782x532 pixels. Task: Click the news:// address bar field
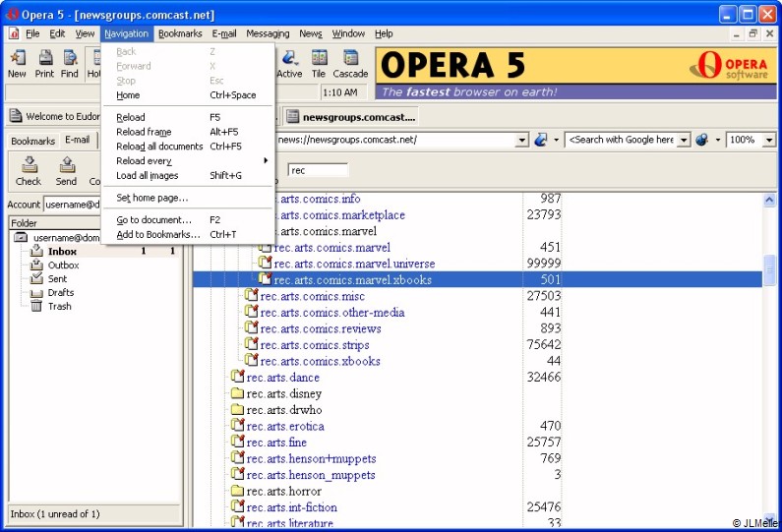coord(396,140)
